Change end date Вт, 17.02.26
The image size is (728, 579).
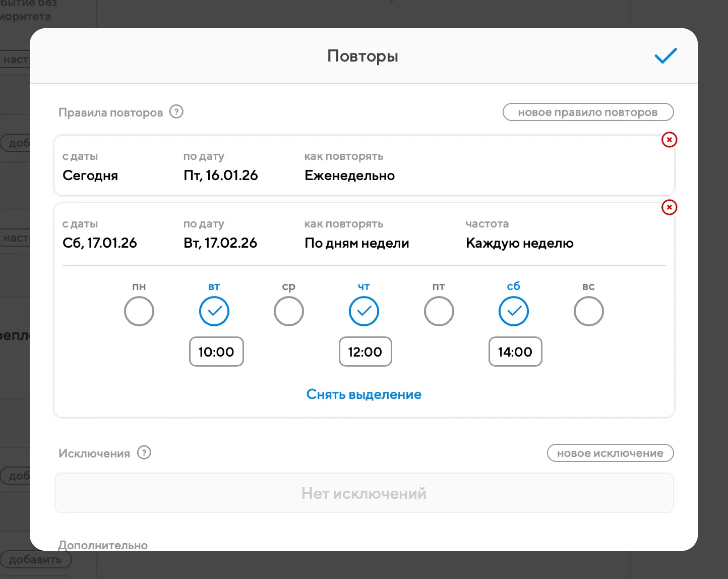(220, 243)
